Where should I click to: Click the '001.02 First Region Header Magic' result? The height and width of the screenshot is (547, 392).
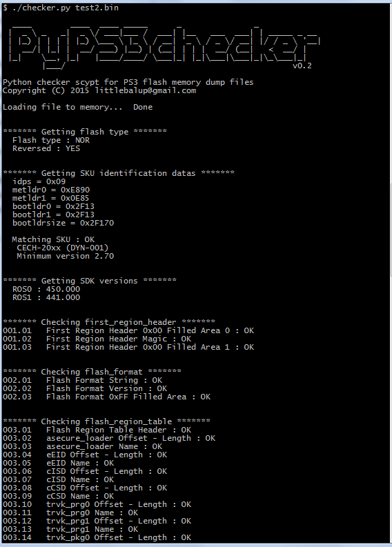click(x=97, y=339)
